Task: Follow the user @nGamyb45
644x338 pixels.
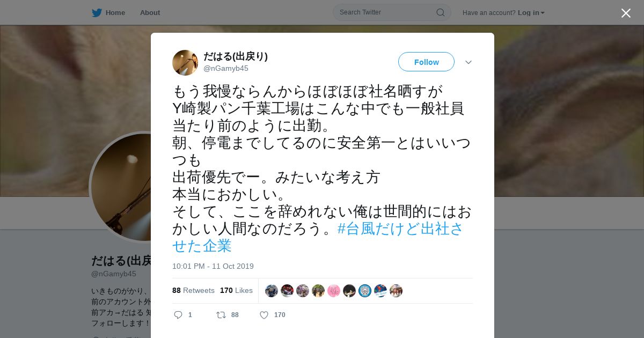Action: point(426,62)
